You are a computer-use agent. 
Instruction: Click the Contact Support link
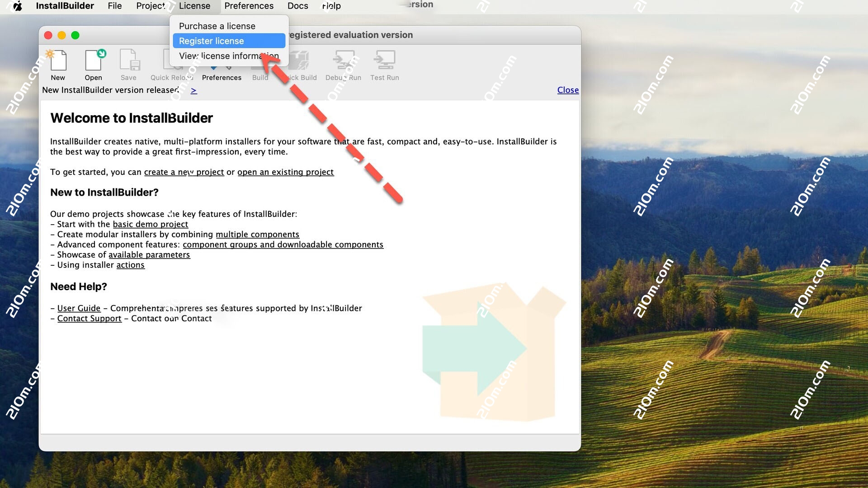tap(90, 319)
